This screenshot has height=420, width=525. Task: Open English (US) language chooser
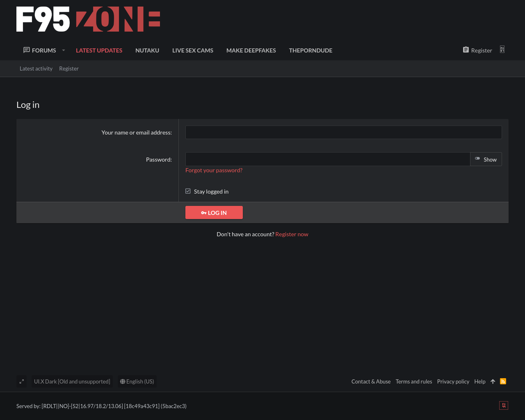pyautogui.click(x=137, y=381)
